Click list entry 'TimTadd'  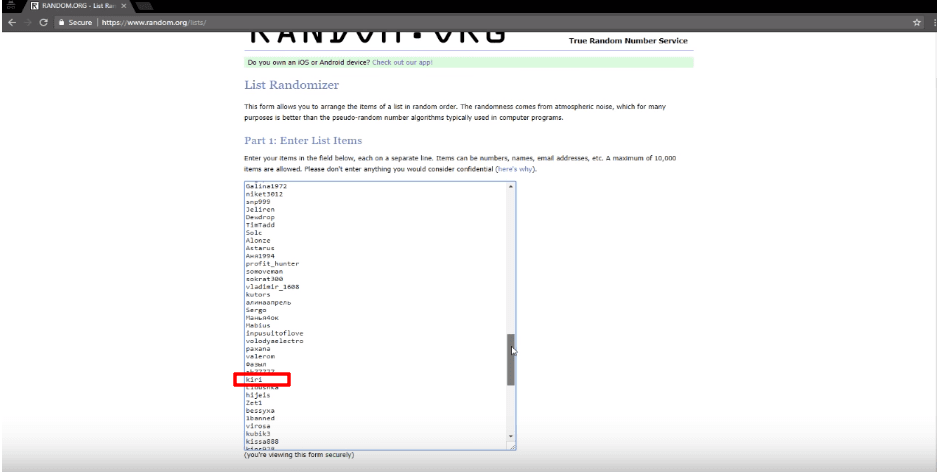tap(260, 225)
